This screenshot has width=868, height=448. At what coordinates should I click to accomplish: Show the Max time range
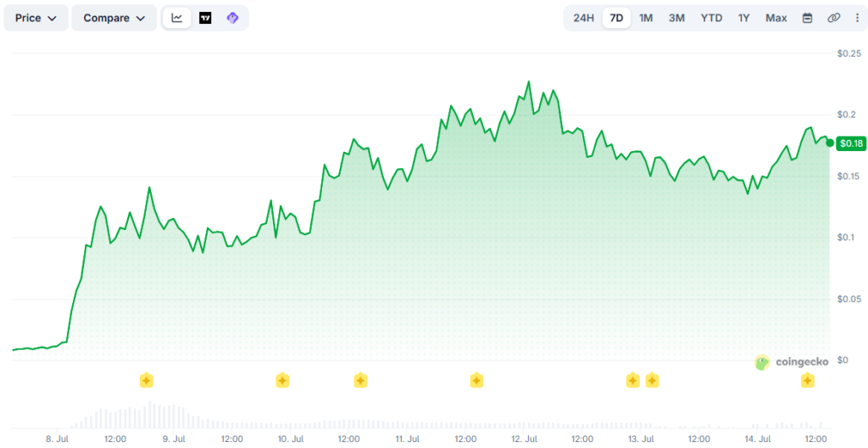[x=776, y=18]
